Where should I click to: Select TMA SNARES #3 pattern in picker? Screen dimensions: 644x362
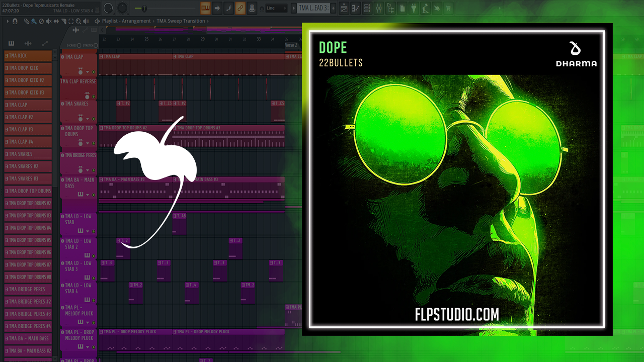pyautogui.click(x=28, y=178)
